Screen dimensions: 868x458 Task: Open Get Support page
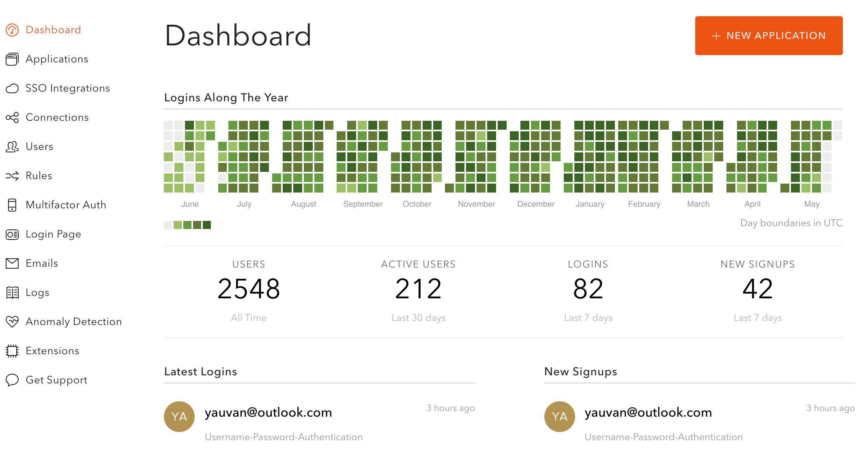click(x=56, y=380)
